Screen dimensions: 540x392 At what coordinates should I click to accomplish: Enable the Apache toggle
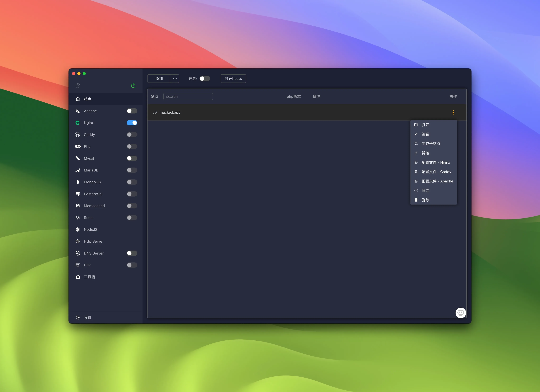click(132, 111)
